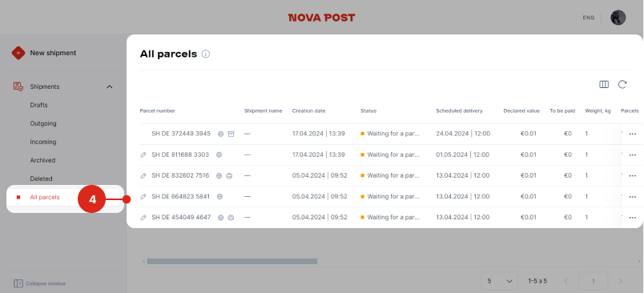The image size is (644, 293).
Task: Click Collapse sidebar button
Action: click(39, 283)
